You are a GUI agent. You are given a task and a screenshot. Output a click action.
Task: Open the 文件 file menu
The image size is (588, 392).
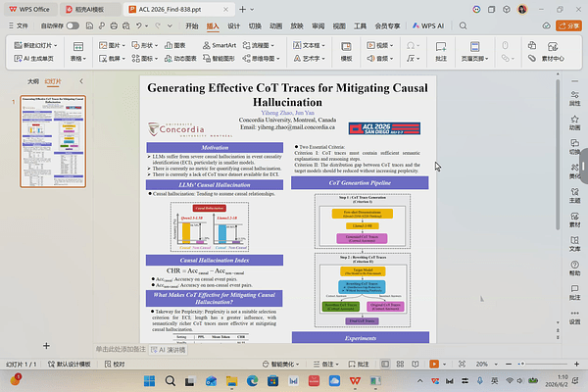coord(19,25)
